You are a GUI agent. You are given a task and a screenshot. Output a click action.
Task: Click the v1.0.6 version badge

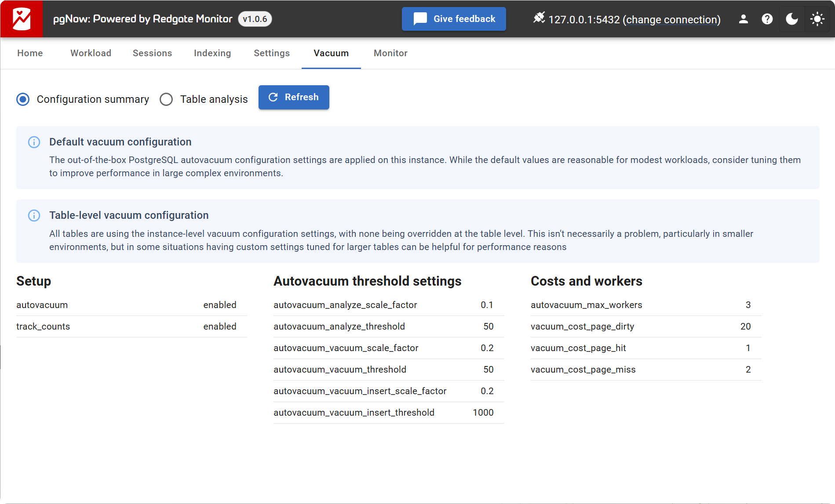coord(255,19)
